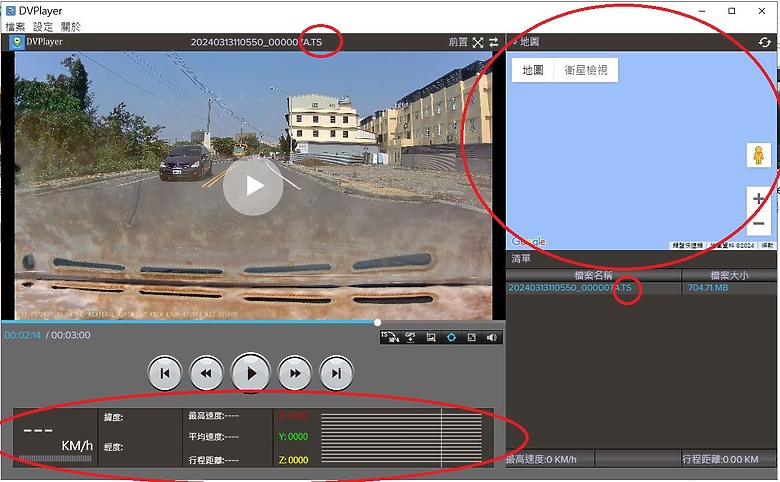Viewport: 780px width, 482px height.
Task: Select file 20240313110550_000007A.TS in list
Action: [593, 288]
